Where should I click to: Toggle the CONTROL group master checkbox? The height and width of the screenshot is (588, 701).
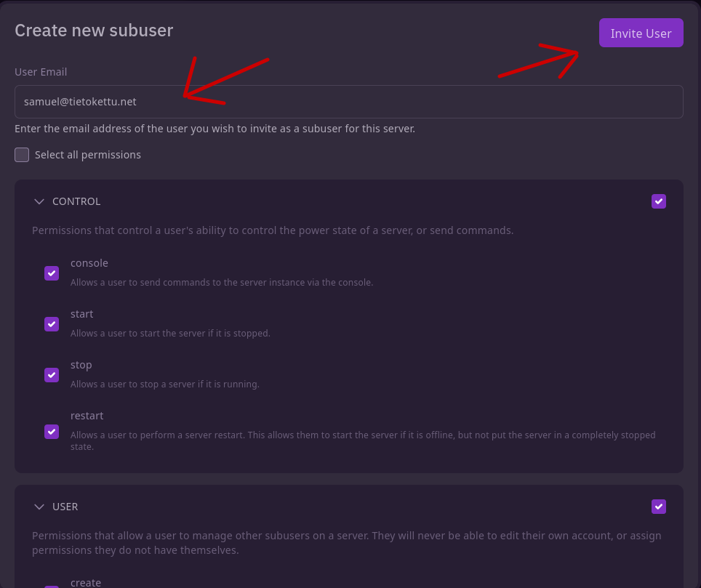point(658,201)
